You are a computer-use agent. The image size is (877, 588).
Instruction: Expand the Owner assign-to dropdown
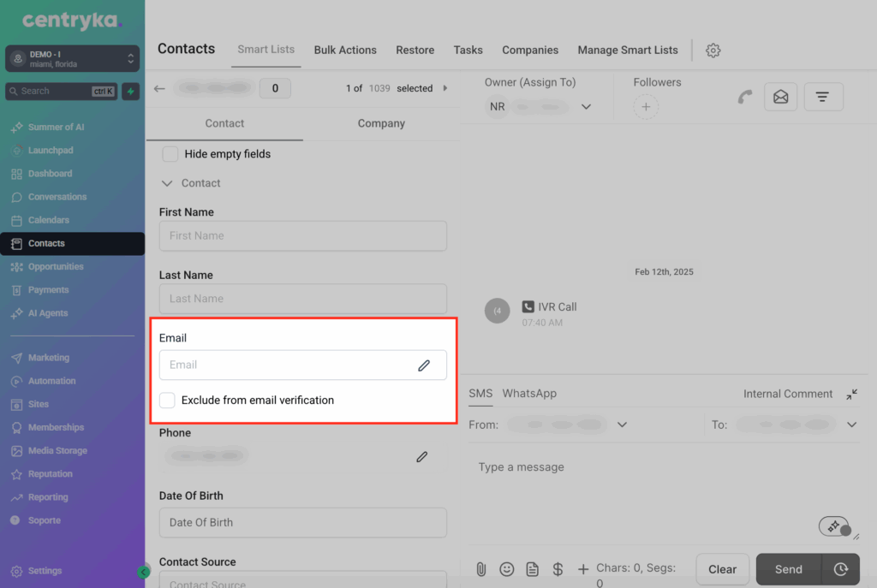(x=586, y=107)
